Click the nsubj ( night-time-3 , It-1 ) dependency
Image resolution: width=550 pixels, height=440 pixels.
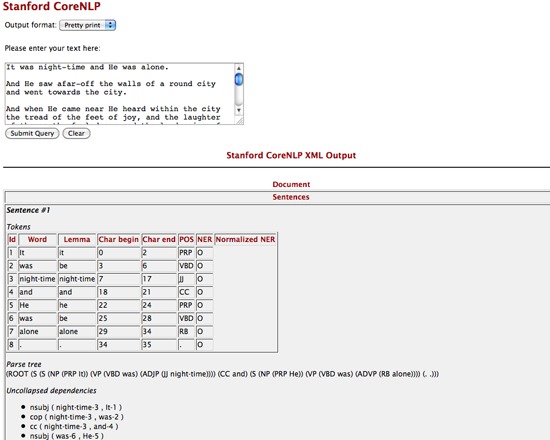tap(76, 407)
